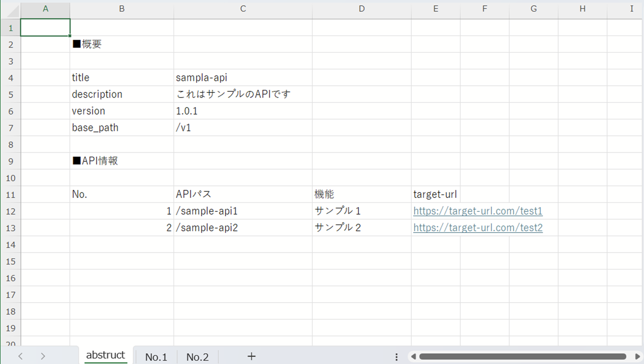Select the /v1 value cell
Screen dimensions: 644x364
point(243,128)
